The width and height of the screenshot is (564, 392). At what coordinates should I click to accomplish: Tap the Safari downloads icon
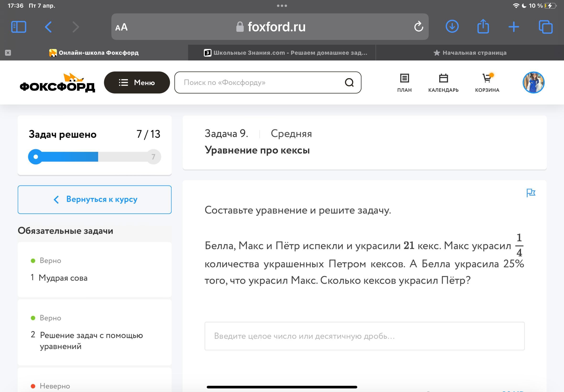pyautogui.click(x=452, y=27)
